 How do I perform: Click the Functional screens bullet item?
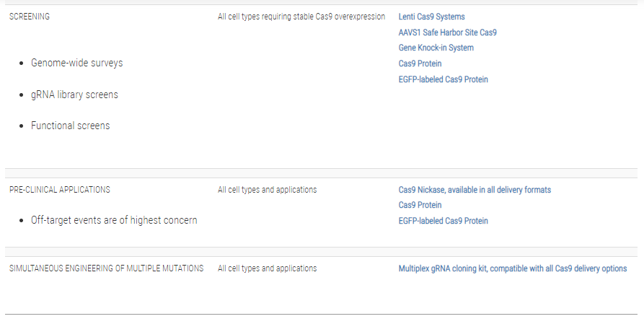(x=70, y=126)
